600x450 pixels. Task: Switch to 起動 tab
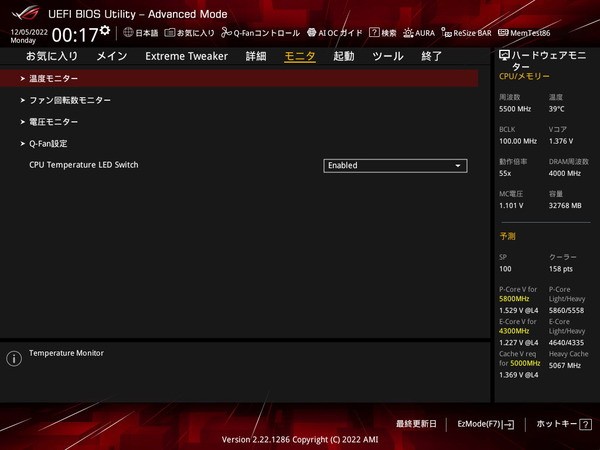pyautogui.click(x=344, y=56)
